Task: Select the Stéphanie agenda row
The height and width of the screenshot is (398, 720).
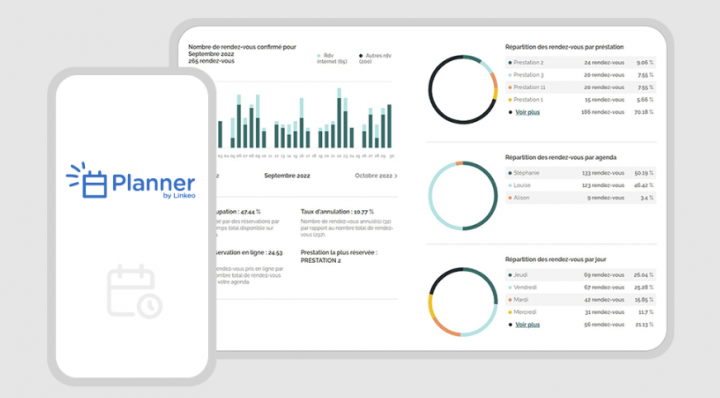Action: pyautogui.click(x=580, y=173)
